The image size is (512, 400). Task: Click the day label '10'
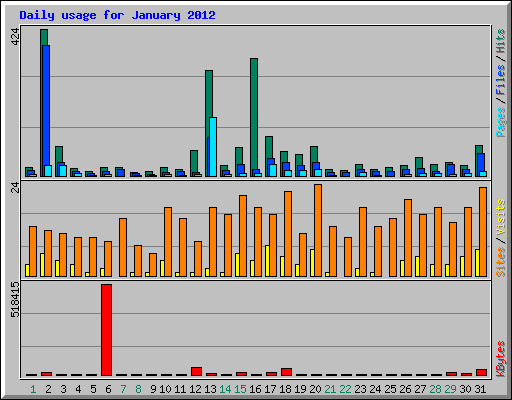point(165,389)
